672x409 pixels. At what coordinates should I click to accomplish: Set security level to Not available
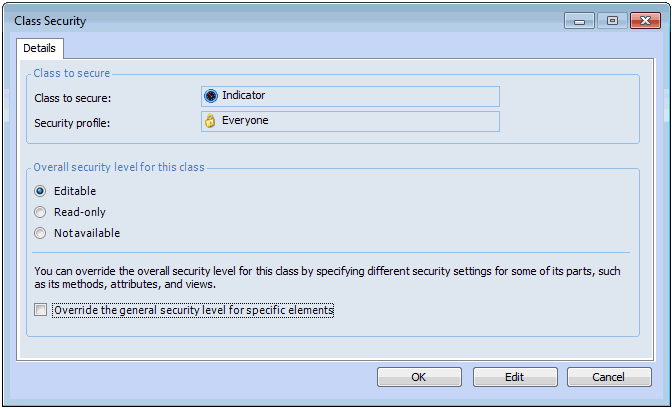(x=40, y=233)
